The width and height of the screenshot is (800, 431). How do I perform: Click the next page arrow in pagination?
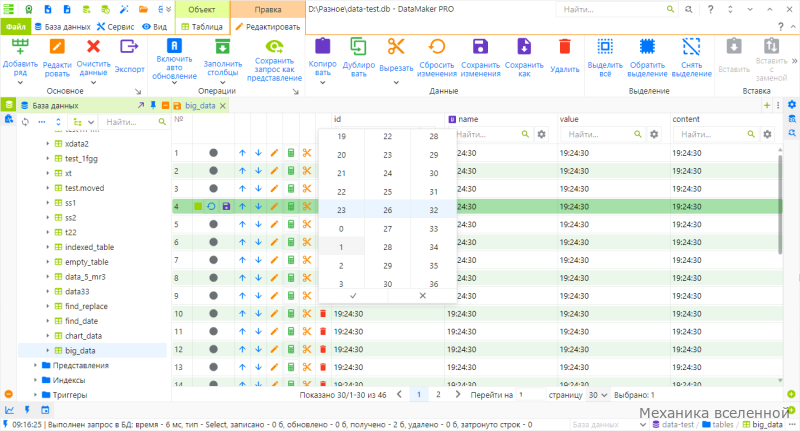coord(458,395)
